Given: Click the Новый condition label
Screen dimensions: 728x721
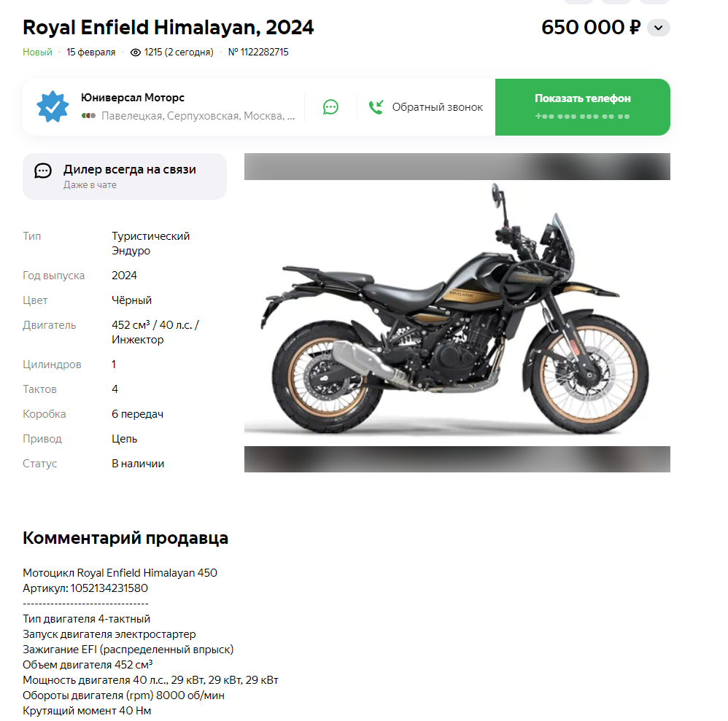Looking at the screenshot, I should [37, 52].
